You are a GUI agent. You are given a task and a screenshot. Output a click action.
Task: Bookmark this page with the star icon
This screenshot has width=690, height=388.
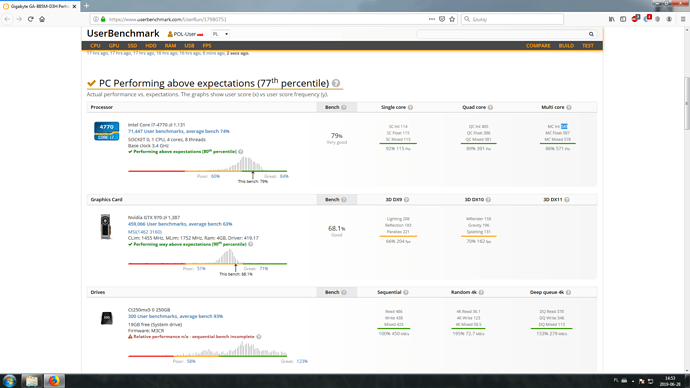tap(452, 19)
